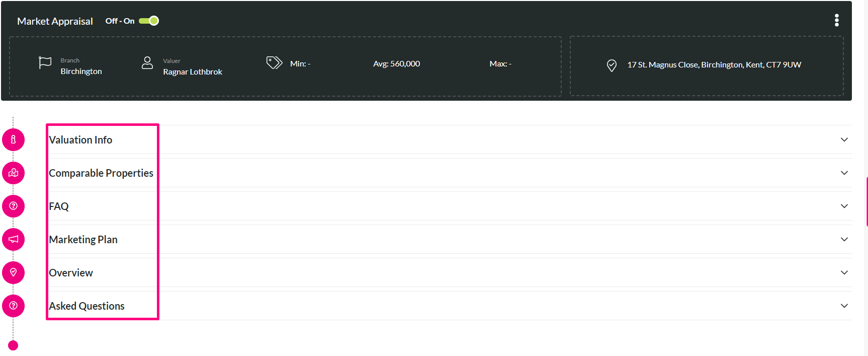Click the Valuation Info pink circle icon

tap(13, 139)
